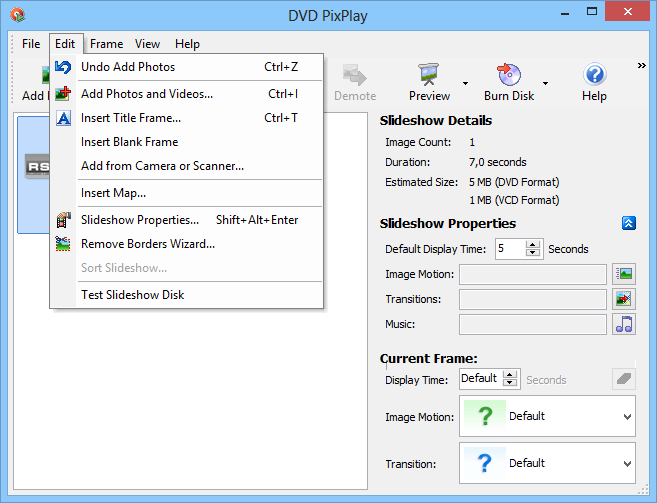Close the DVD PixPlay window
This screenshot has width=657, height=503.
coord(627,12)
